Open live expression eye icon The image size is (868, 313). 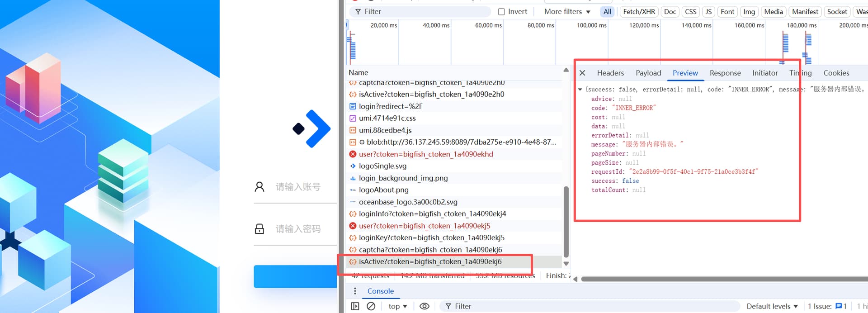click(x=424, y=306)
